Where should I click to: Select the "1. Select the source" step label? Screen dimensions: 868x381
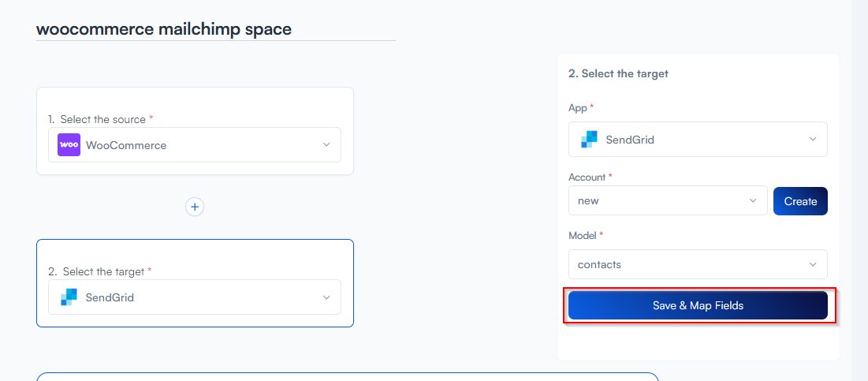[100, 119]
